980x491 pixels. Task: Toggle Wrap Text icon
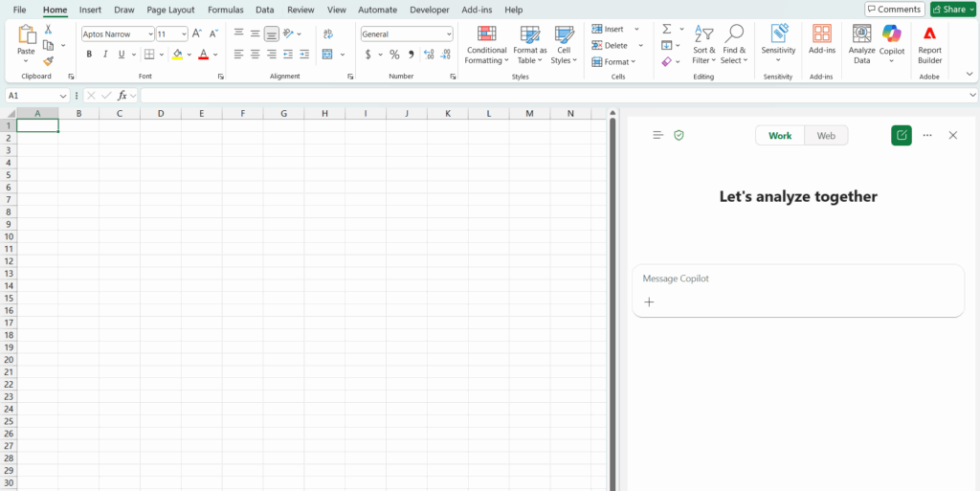(x=328, y=33)
